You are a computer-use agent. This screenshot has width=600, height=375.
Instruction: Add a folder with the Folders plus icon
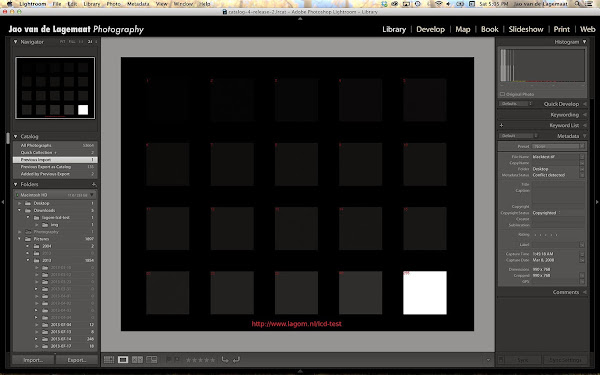(x=93, y=184)
